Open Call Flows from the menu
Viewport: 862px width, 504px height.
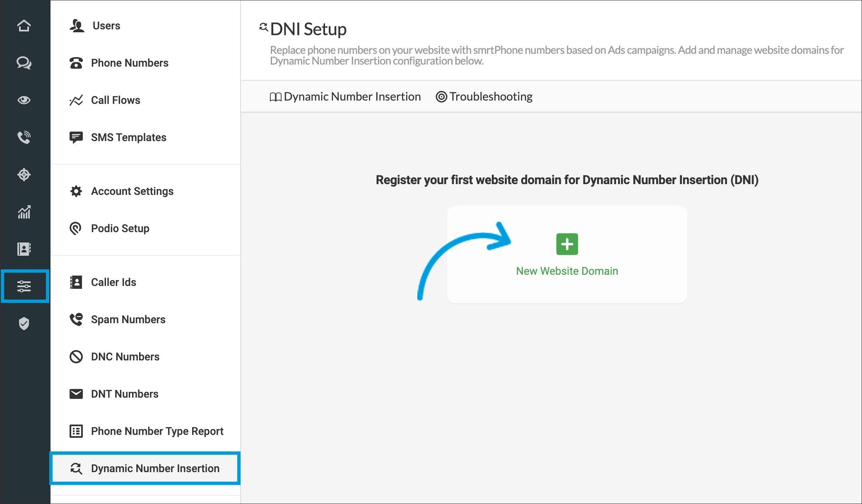point(115,100)
